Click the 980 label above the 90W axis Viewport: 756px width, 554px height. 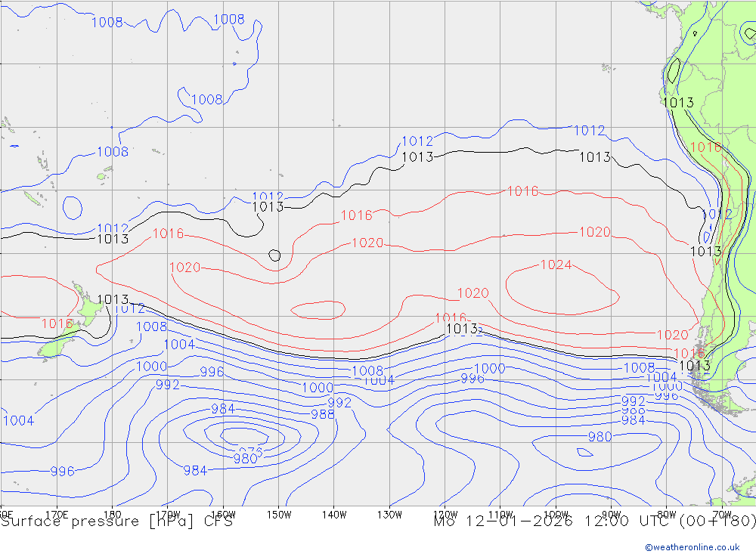[x=600, y=437]
